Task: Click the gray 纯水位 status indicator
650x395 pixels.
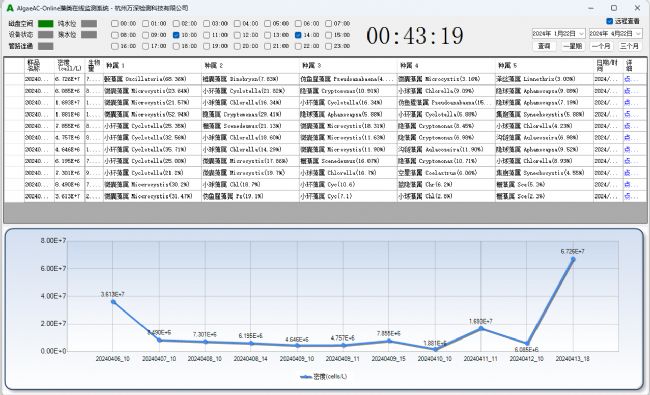Action: 89,24
